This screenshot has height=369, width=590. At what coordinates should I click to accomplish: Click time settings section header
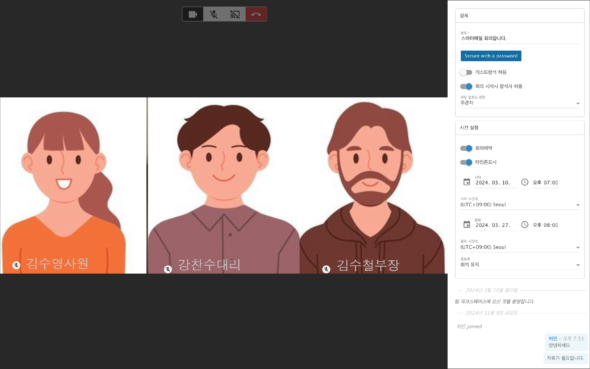520,128
